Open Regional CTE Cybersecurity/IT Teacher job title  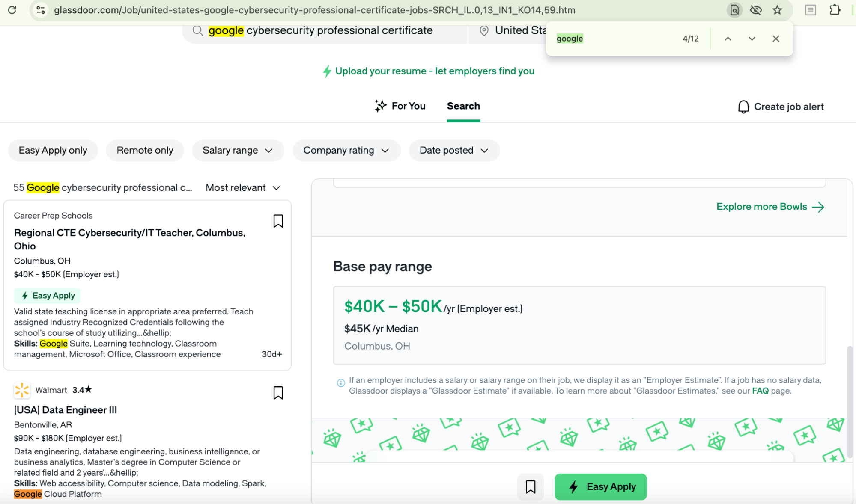129,240
